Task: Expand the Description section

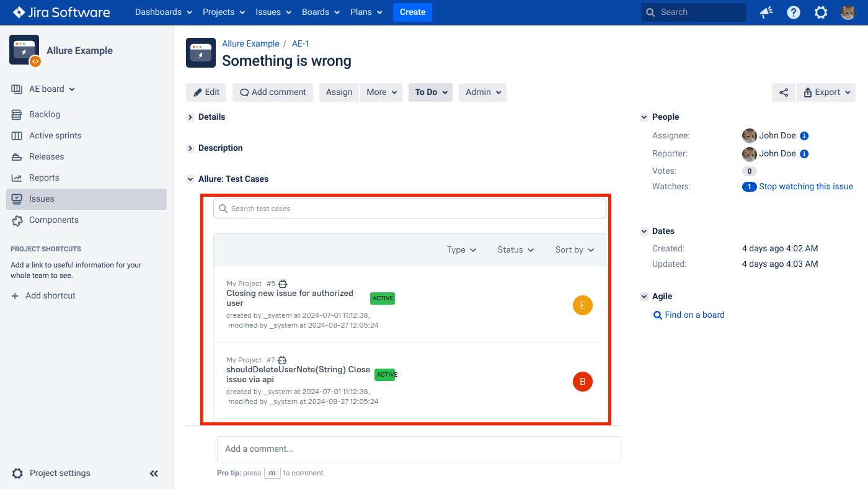Action: click(190, 148)
